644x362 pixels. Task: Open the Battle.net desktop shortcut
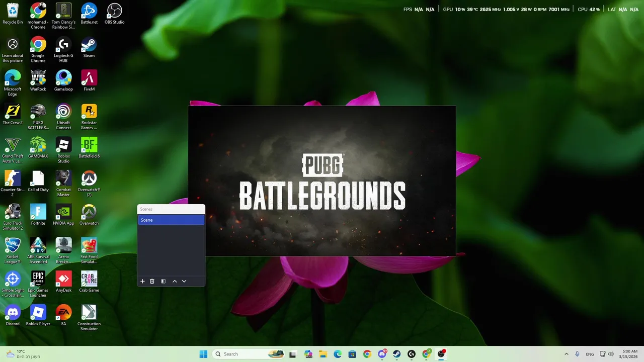click(x=89, y=14)
